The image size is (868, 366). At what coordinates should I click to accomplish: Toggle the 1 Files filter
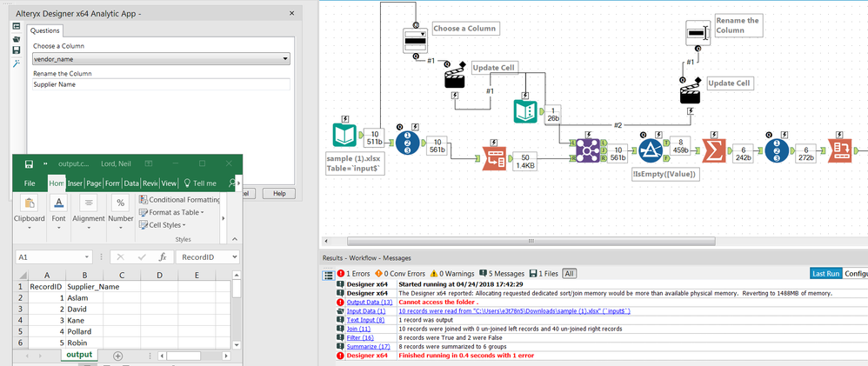[x=544, y=274]
